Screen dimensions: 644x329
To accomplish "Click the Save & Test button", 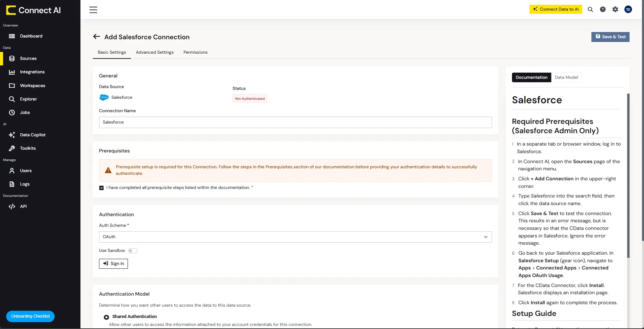I will (610, 37).
